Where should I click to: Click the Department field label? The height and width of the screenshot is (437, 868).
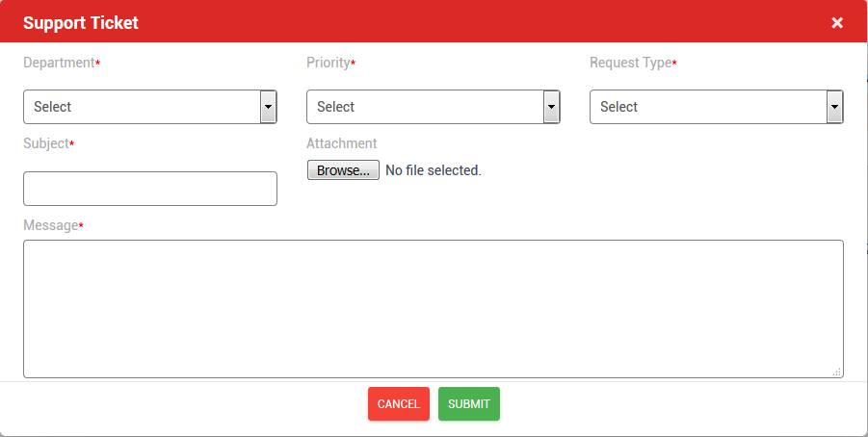click(x=59, y=63)
